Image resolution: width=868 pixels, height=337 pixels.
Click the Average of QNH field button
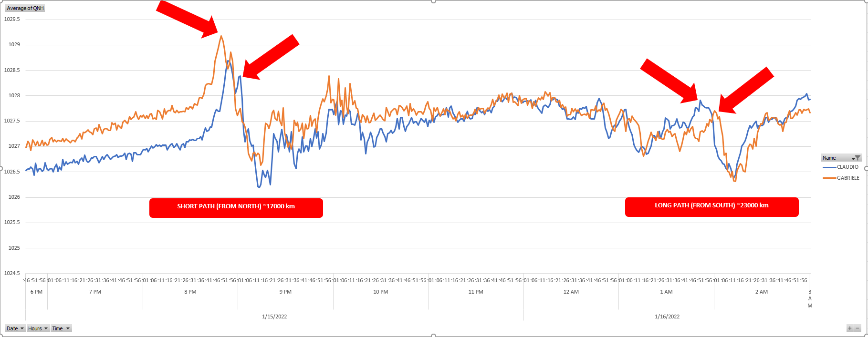click(x=25, y=8)
